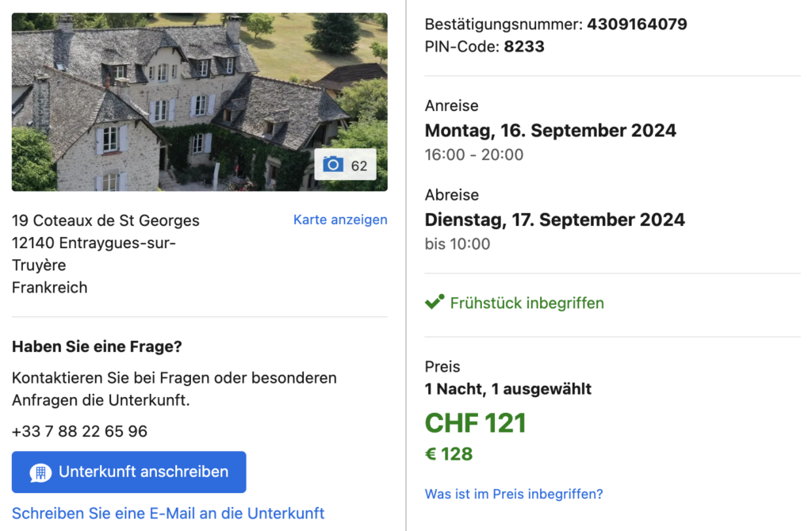Click the street address 19 Coteaux de St Georges
This screenshot has width=812, height=531.
click(105, 221)
